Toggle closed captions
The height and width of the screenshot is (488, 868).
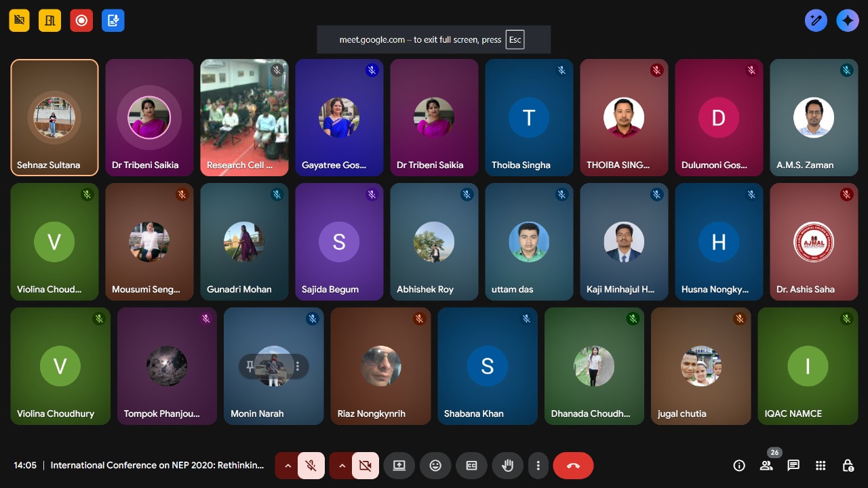[x=471, y=466]
